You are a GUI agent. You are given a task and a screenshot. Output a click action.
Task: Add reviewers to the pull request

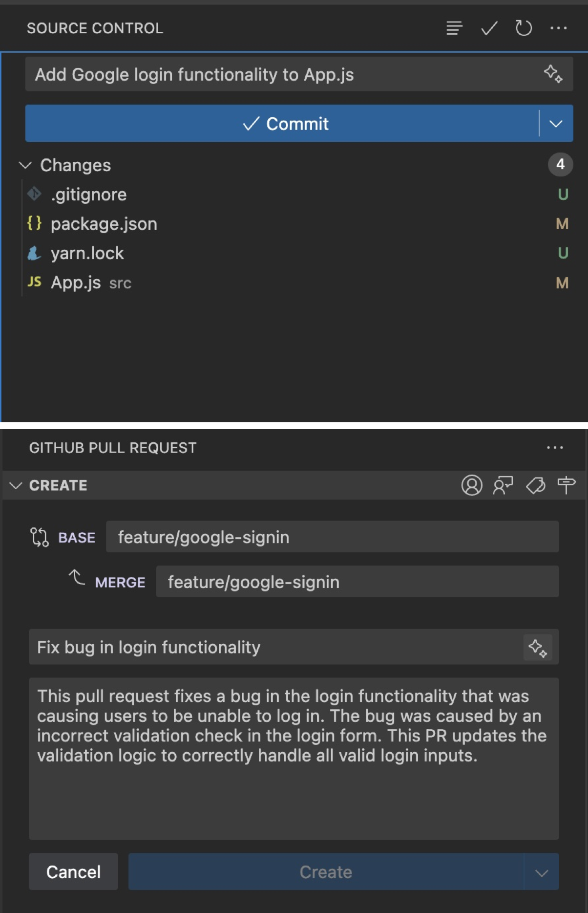503,485
